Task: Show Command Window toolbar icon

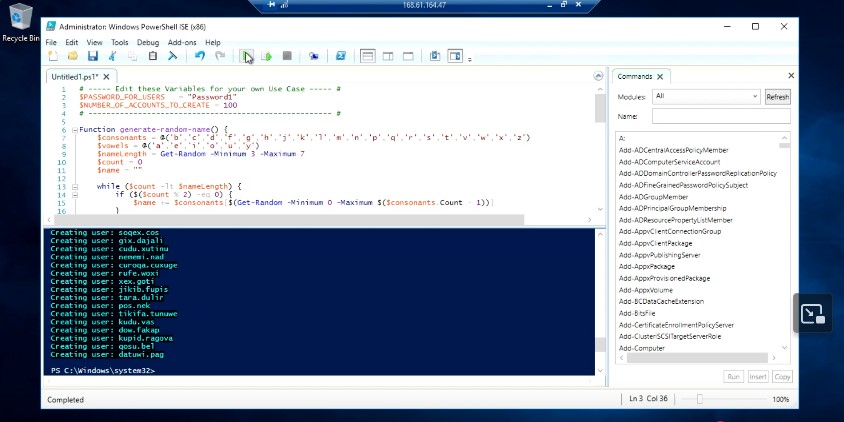Action: tap(435, 56)
